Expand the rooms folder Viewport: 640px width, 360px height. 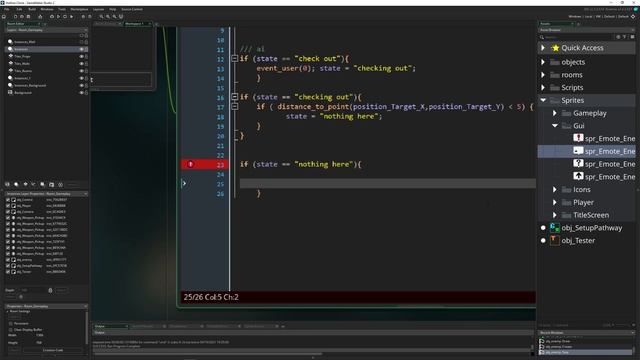click(543, 75)
